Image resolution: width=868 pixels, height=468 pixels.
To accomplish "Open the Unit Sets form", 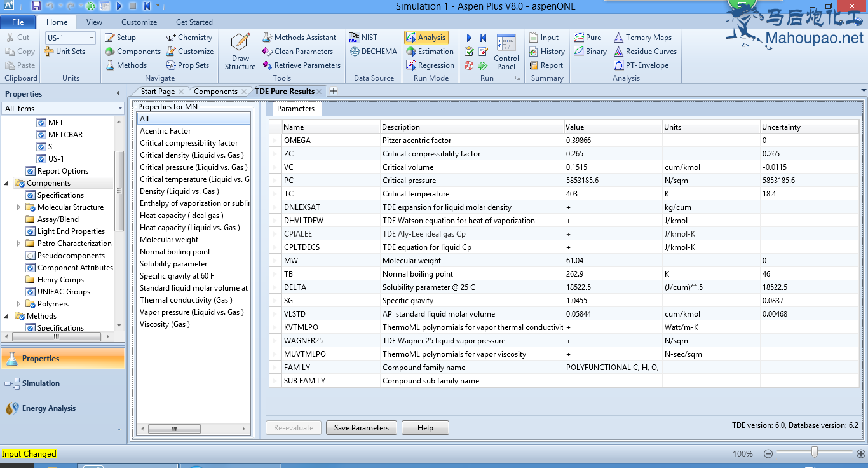I will (x=65, y=52).
